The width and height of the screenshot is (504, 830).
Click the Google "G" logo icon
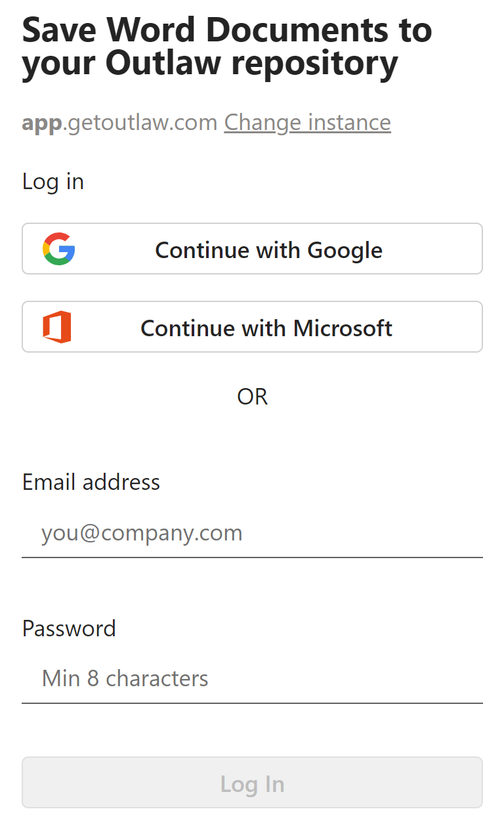pyautogui.click(x=59, y=249)
